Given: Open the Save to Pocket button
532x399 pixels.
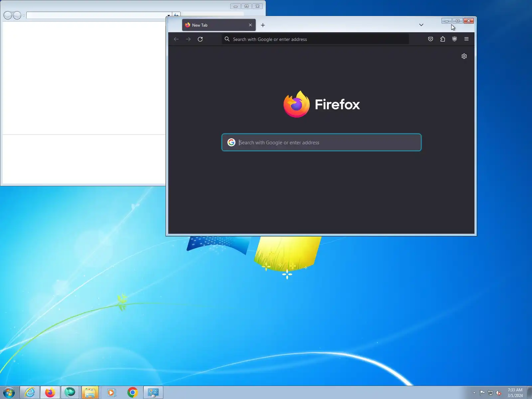Looking at the screenshot, I should coord(431,39).
